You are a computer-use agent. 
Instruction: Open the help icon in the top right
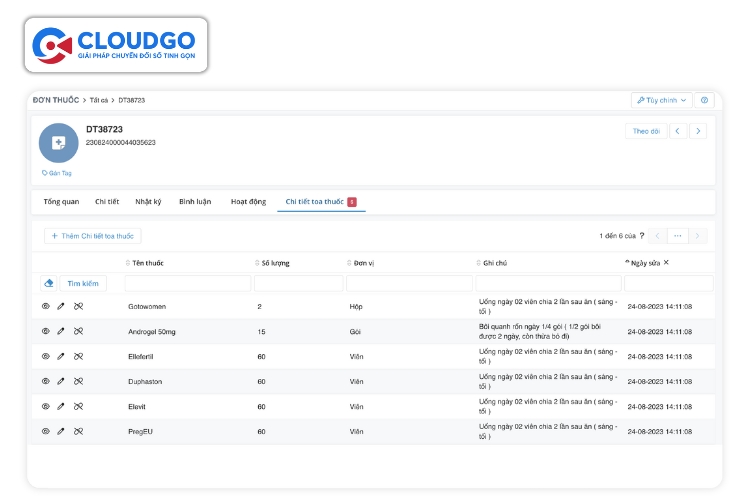click(x=705, y=100)
